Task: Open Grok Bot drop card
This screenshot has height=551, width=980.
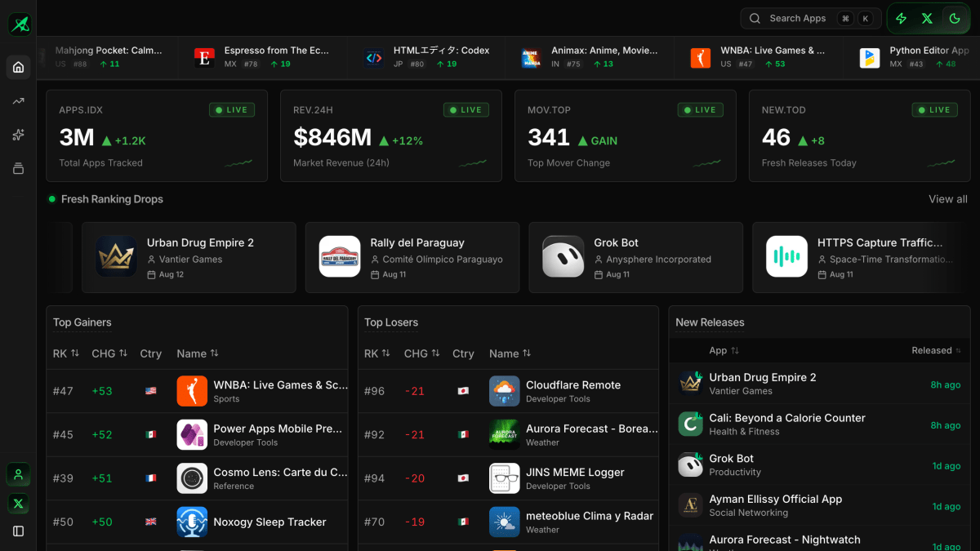Action: click(x=636, y=257)
